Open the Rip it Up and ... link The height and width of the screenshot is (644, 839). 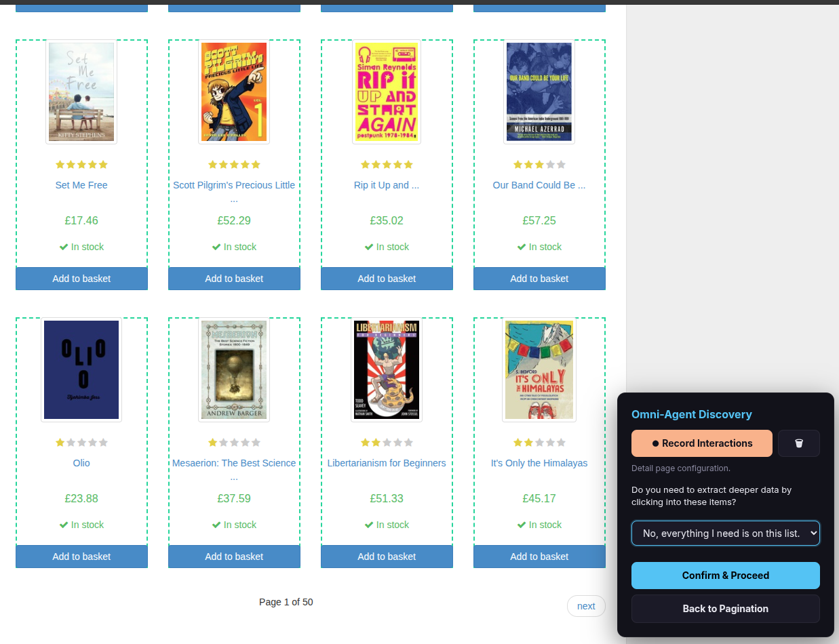(x=387, y=185)
